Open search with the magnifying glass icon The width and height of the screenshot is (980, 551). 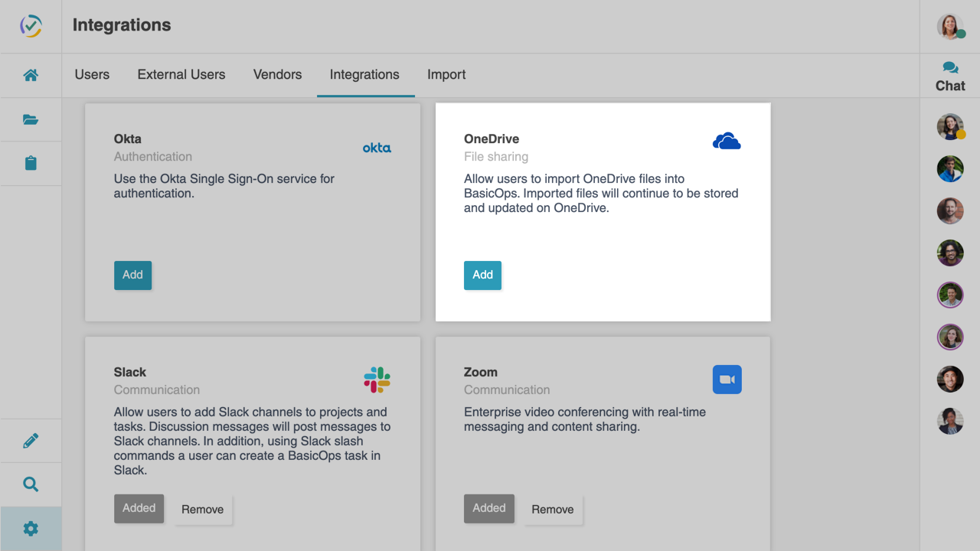tap(31, 484)
